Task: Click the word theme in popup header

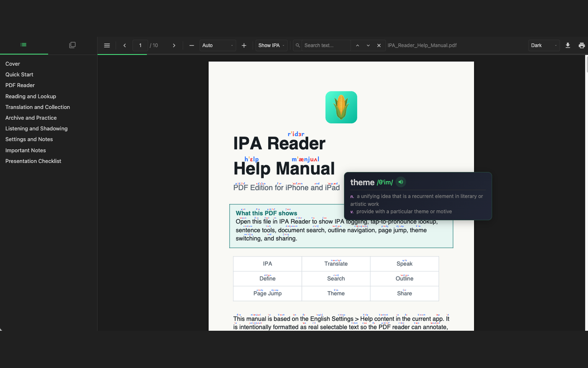Action: tap(362, 183)
